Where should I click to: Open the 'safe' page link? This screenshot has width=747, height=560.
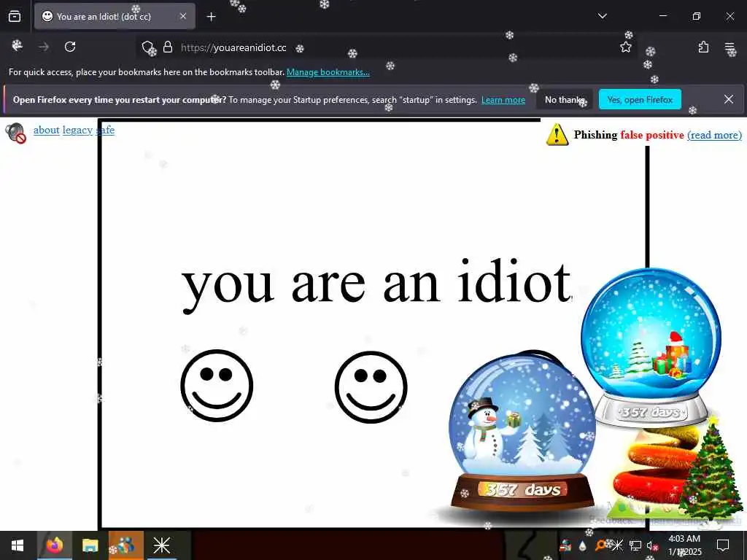[106, 130]
